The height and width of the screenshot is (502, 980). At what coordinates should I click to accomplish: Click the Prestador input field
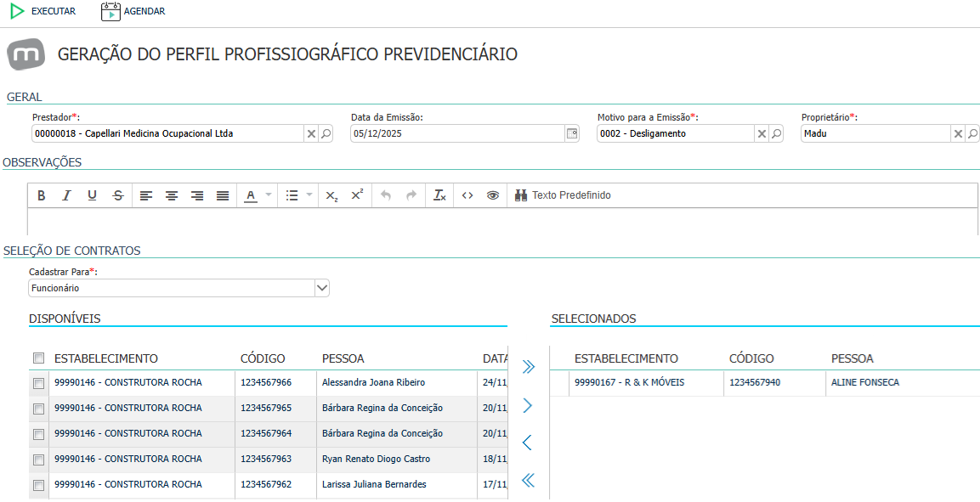(x=167, y=133)
